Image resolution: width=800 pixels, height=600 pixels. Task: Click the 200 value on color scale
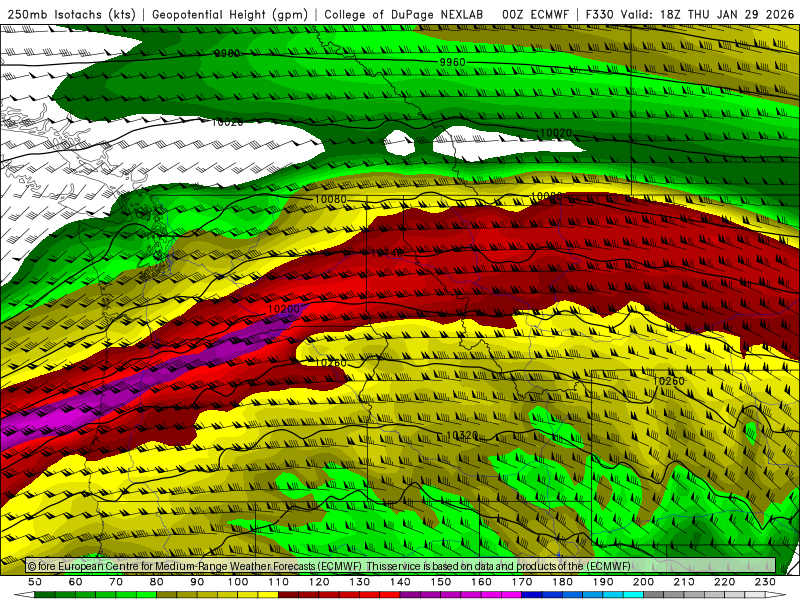click(643, 582)
